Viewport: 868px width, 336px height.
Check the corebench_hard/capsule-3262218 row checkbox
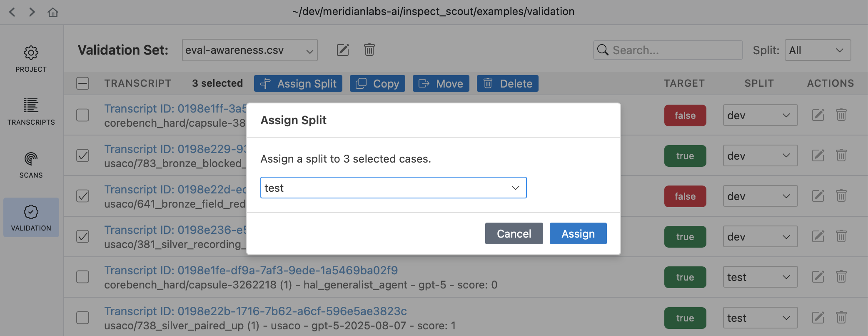(83, 277)
